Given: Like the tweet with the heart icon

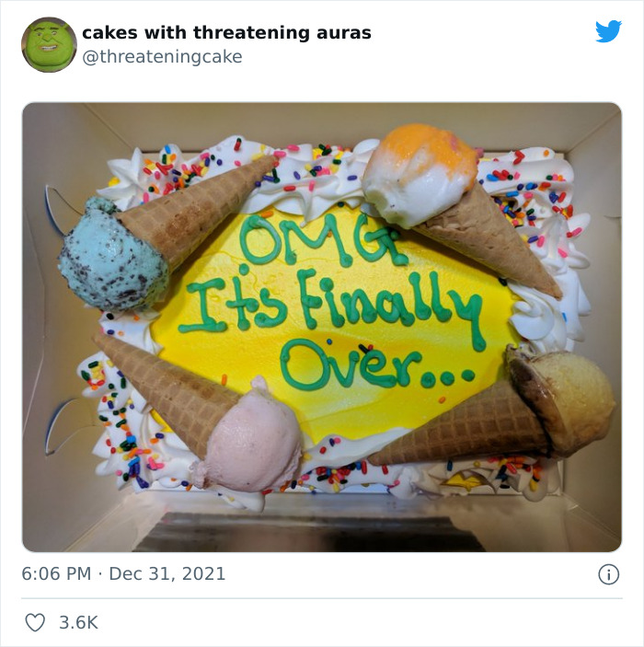Looking at the screenshot, I should point(35,623).
